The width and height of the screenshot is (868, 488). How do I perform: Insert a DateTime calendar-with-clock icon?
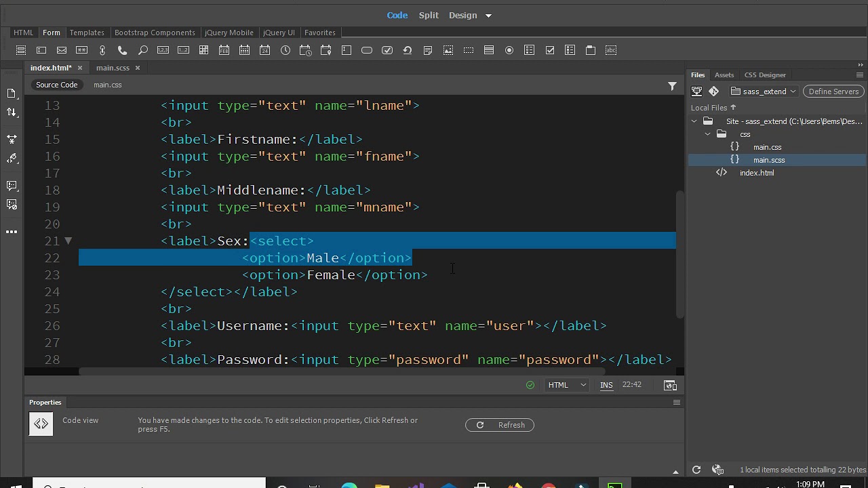(x=306, y=50)
